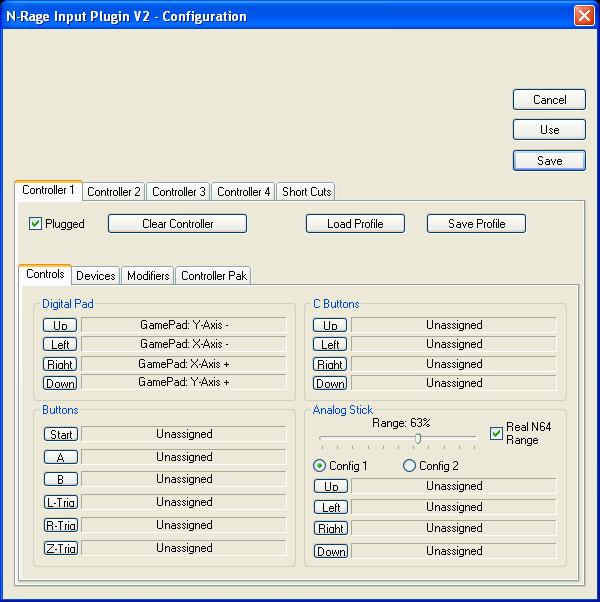Viewport: 600px width, 602px height.
Task: Assign C Buttons Left button
Action: (330, 344)
